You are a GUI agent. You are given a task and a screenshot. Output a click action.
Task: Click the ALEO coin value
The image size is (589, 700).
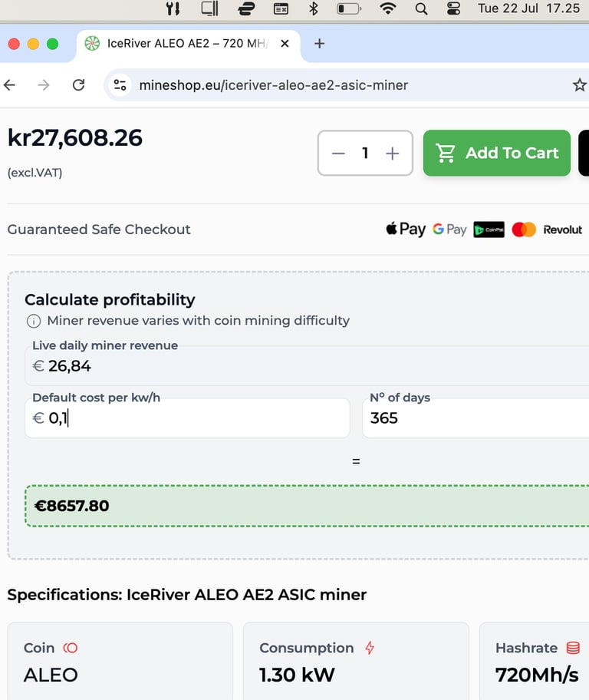point(51,675)
